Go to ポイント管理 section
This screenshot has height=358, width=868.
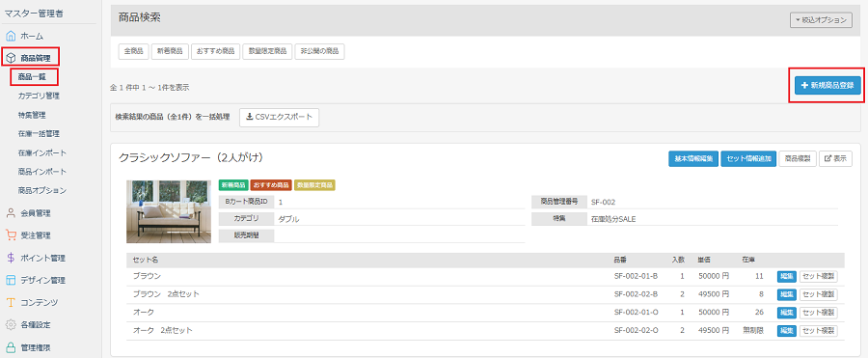(x=43, y=259)
